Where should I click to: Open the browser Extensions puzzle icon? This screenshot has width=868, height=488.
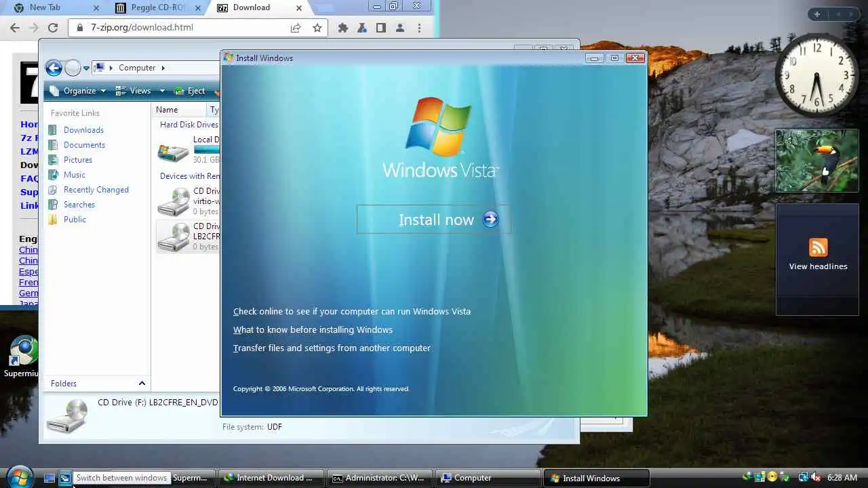coord(343,28)
